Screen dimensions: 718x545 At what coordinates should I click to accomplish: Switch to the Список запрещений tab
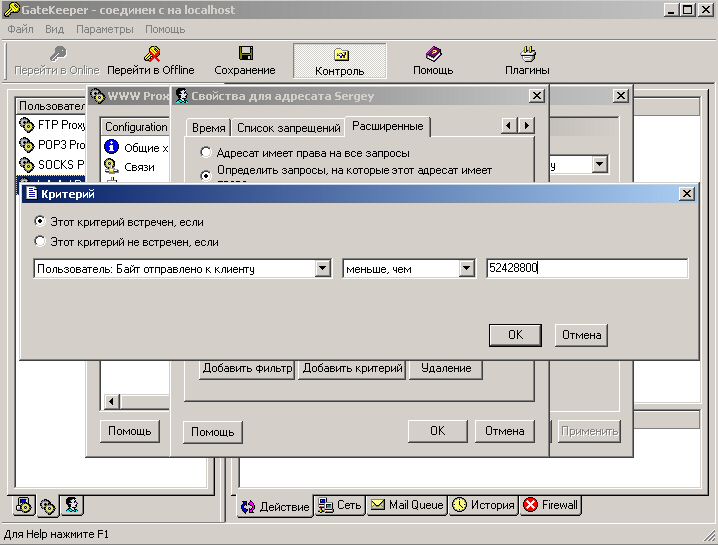tap(288, 128)
